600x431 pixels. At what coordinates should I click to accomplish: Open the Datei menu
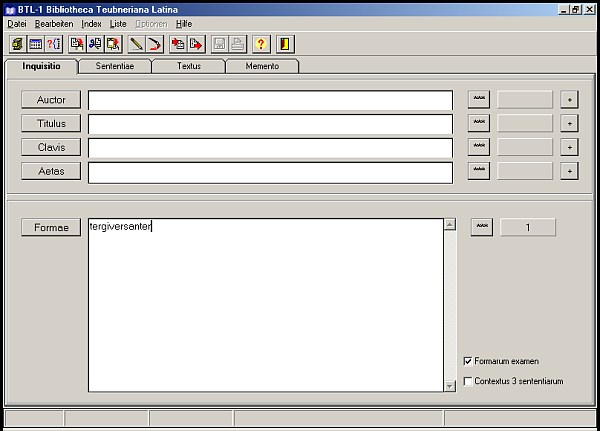coord(17,24)
